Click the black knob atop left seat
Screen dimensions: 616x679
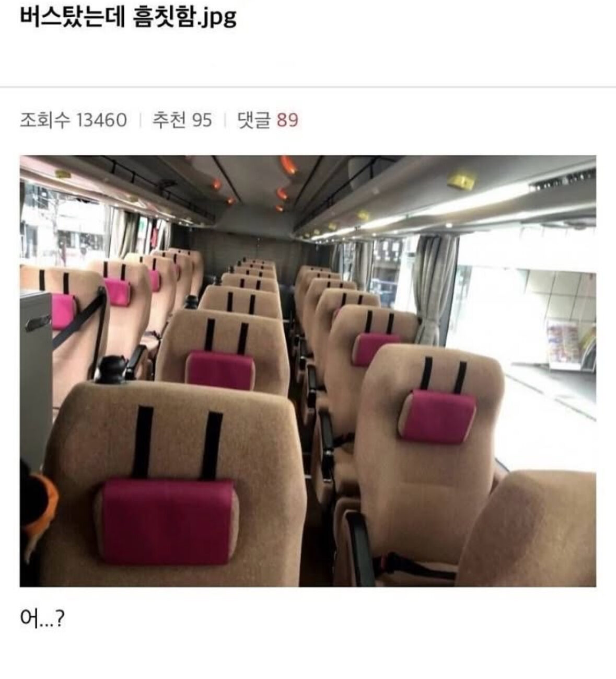pos(111,367)
